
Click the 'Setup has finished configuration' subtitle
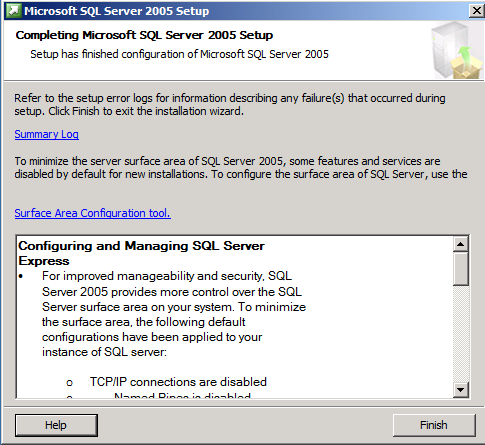pyautogui.click(x=179, y=54)
